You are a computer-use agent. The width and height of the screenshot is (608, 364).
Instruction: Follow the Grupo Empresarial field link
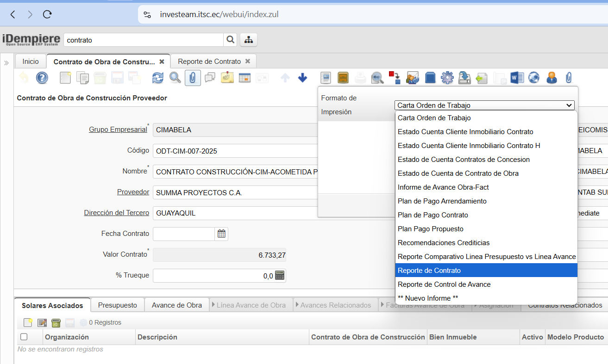(118, 130)
